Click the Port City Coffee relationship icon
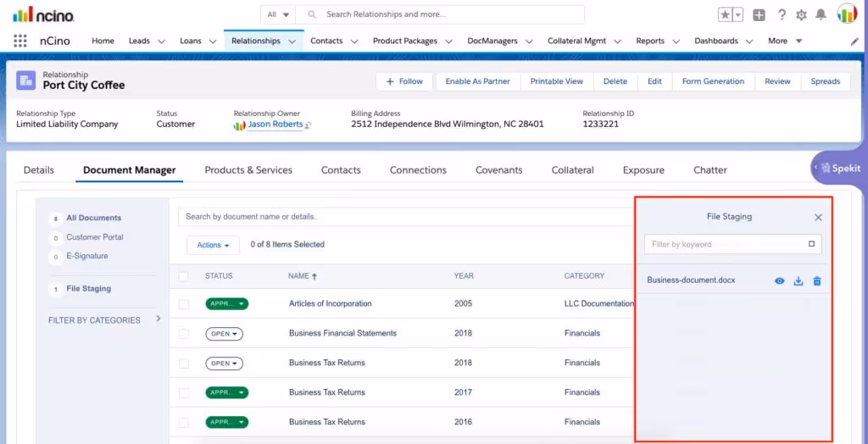The image size is (868, 444). click(25, 80)
